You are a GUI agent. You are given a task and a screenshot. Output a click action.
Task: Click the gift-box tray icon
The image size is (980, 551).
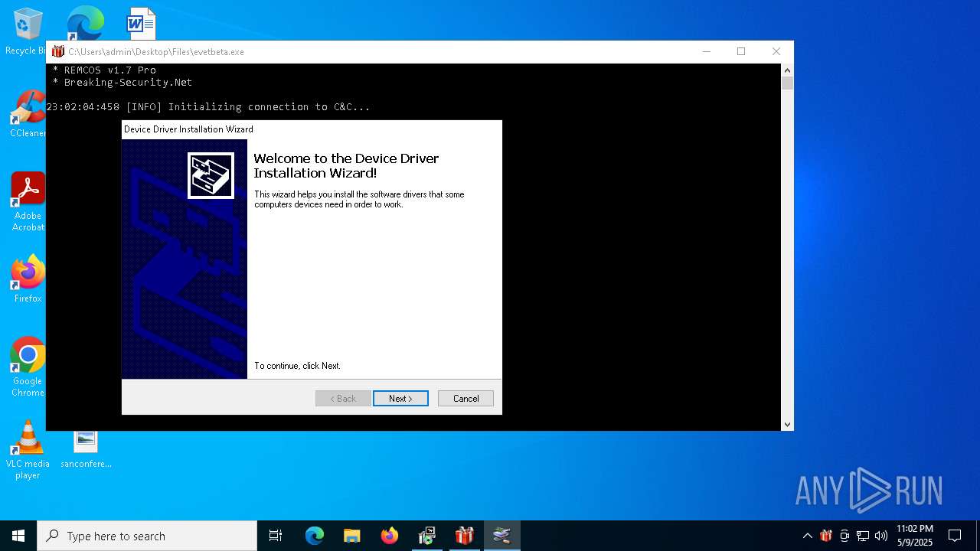pos(825,536)
